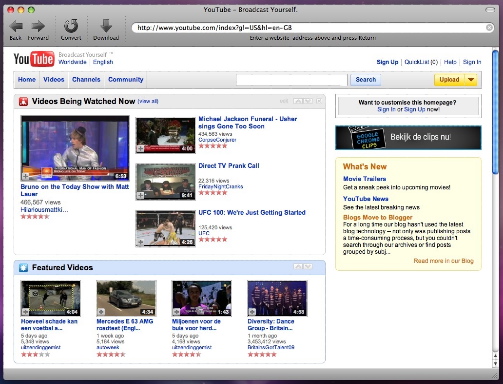This screenshot has width=503, height=384.
Task: Add Direct TV Prank Call to QuickList plus icon
Action: click(x=140, y=195)
